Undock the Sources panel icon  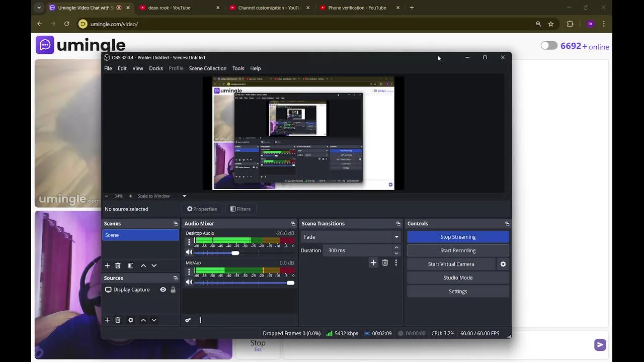pos(176,278)
